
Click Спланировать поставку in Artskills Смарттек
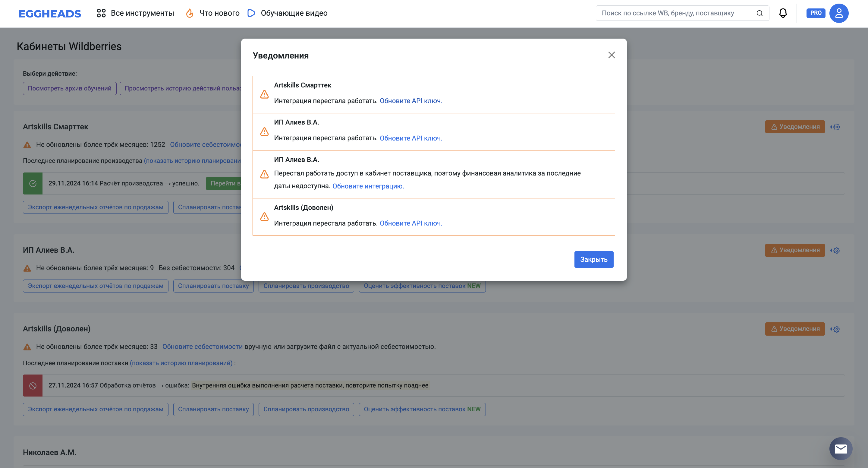click(x=207, y=207)
